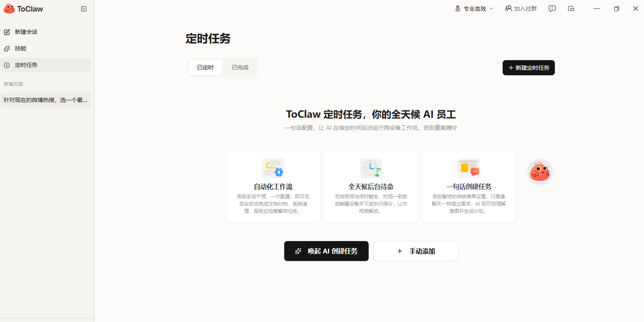Open 新建会话 in sidebar
Image resolution: width=644 pixels, height=322 pixels.
tap(46, 32)
